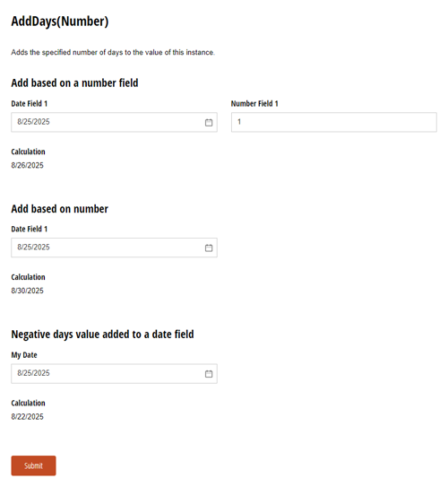Select the 'Add based on number' heading
448x487 pixels.
pos(60,209)
